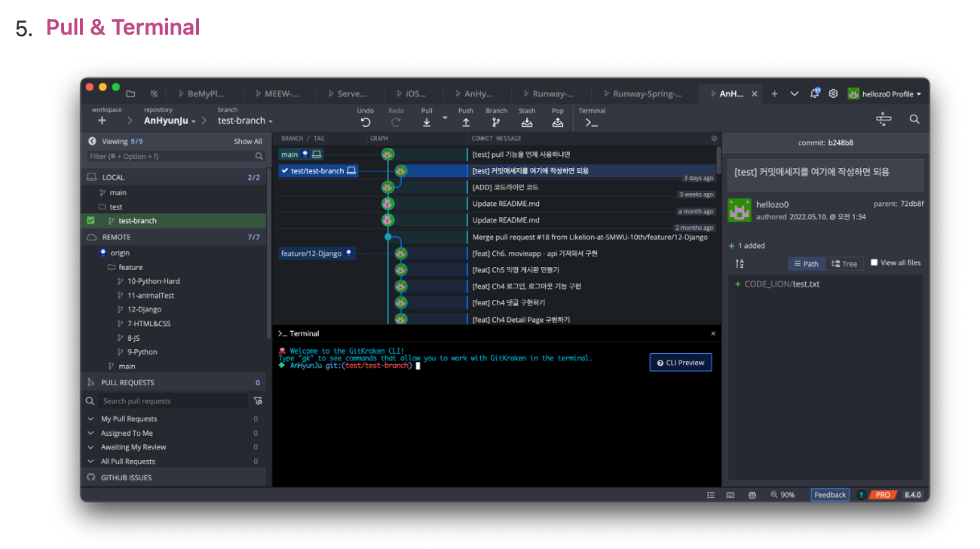Open the Terminal toolbar icon
This screenshot has height=549, width=980.
point(592,122)
